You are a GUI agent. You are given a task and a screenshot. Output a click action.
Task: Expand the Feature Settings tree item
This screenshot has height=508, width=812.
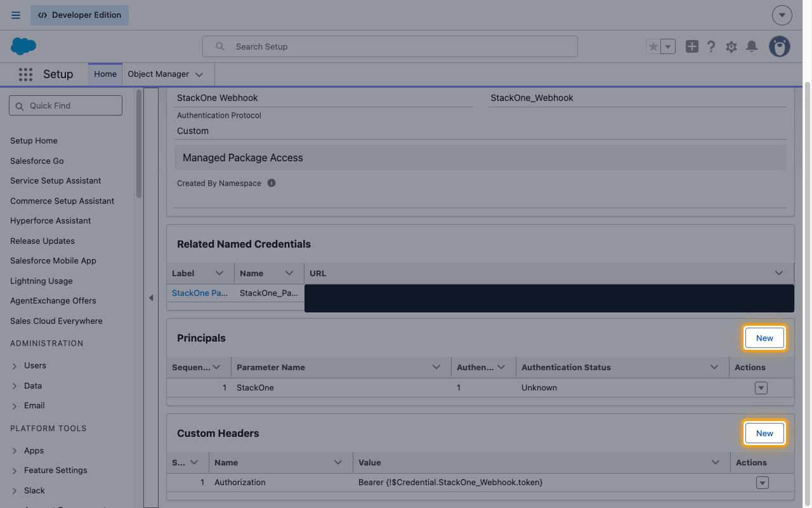tap(15, 471)
